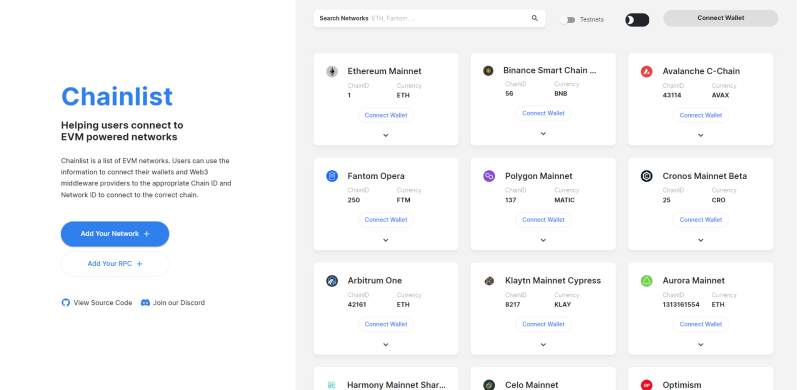The width and height of the screenshot is (800, 390).
Task: Click the Ethereum Mainnet logo icon
Action: pos(332,71)
